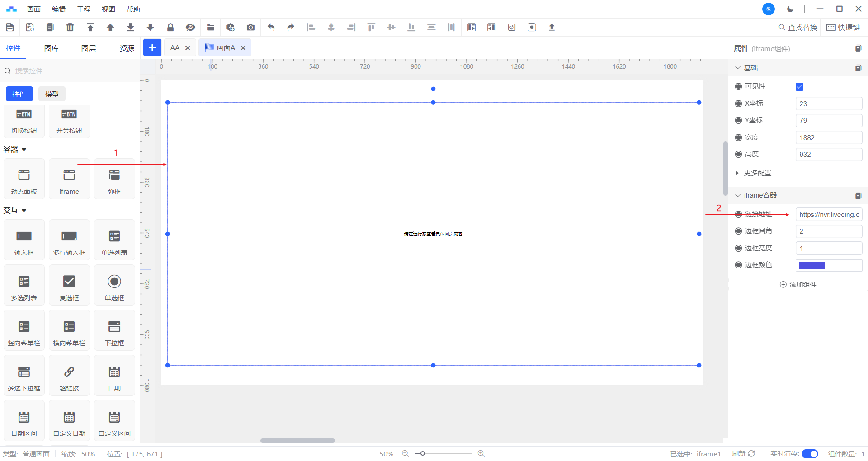Image resolution: width=868 pixels, height=461 pixels.
Task: Select the iframe container widget
Action: tap(69, 179)
